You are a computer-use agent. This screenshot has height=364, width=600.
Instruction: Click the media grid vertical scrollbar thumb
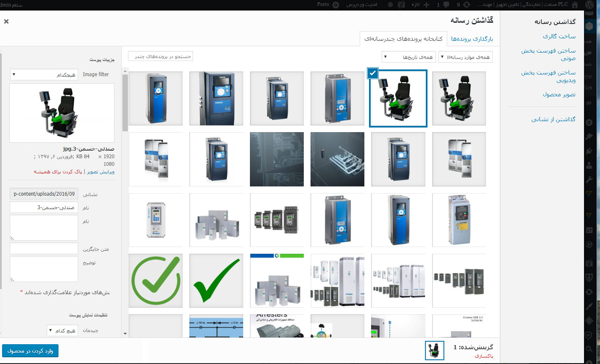click(x=125, y=103)
